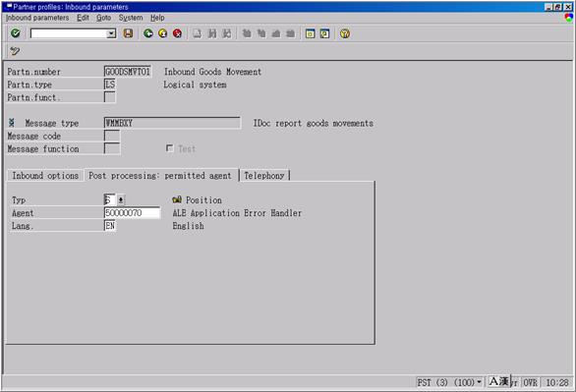Open the Goto menu
This screenshot has height=392, width=576.
pyautogui.click(x=103, y=18)
